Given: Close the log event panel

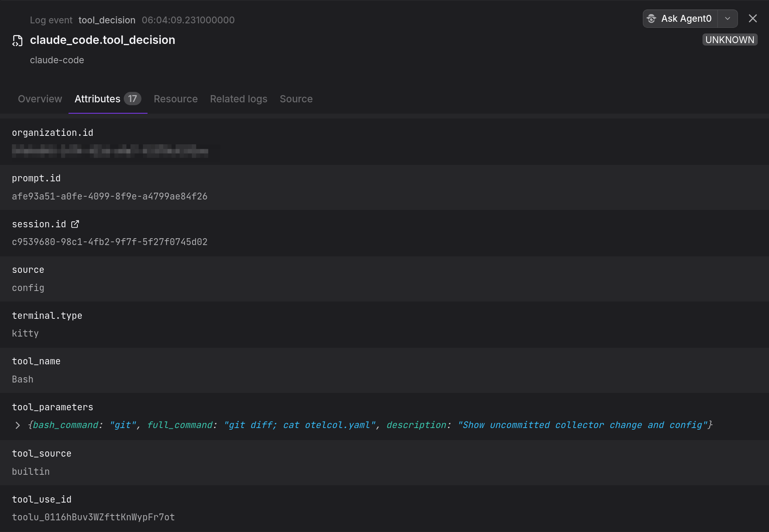Looking at the screenshot, I should (x=752, y=19).
